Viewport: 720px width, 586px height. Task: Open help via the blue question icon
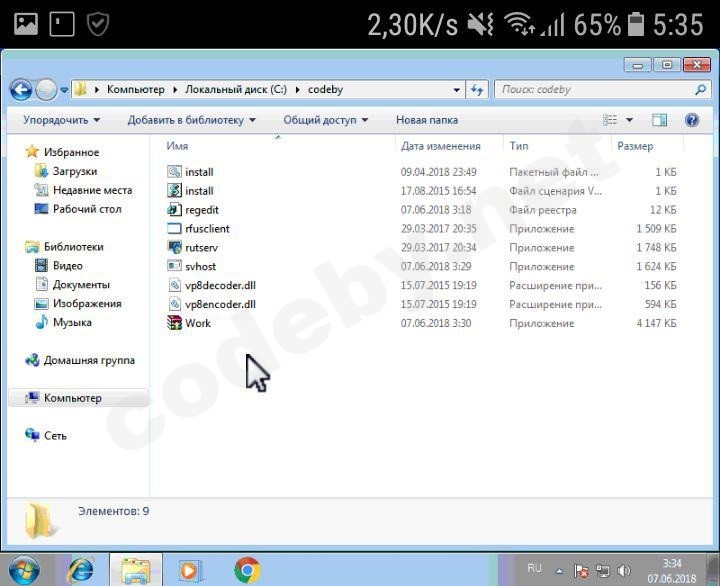(692, 120)
